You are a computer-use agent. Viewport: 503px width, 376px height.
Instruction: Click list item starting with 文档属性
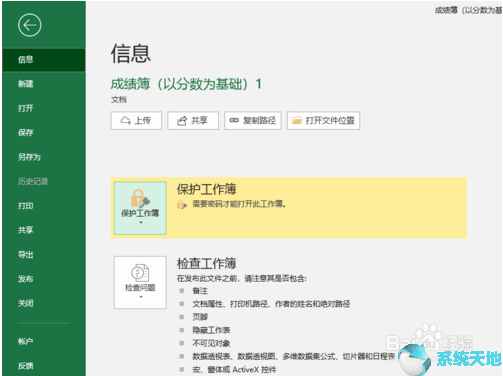pos(271,304)
